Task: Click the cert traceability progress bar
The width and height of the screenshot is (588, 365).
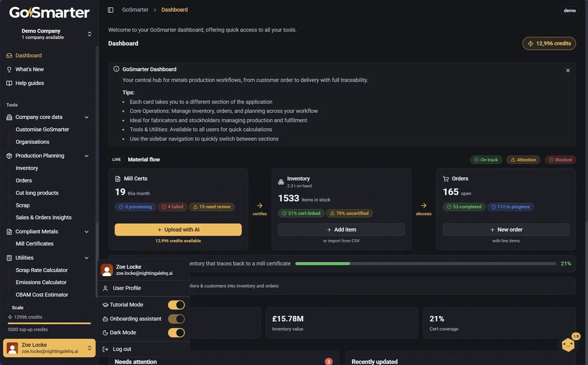Action: tap(425, 263)
